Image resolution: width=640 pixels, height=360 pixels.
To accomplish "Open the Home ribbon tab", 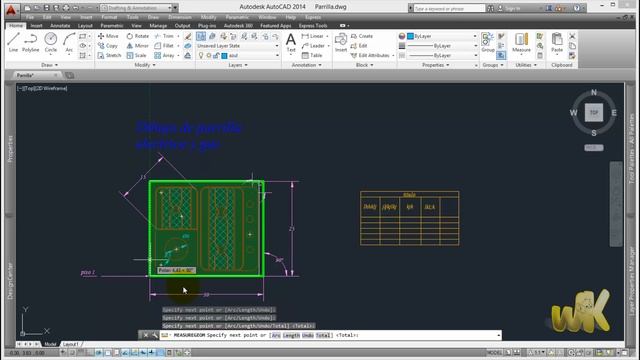I will (x=16, y=25).
